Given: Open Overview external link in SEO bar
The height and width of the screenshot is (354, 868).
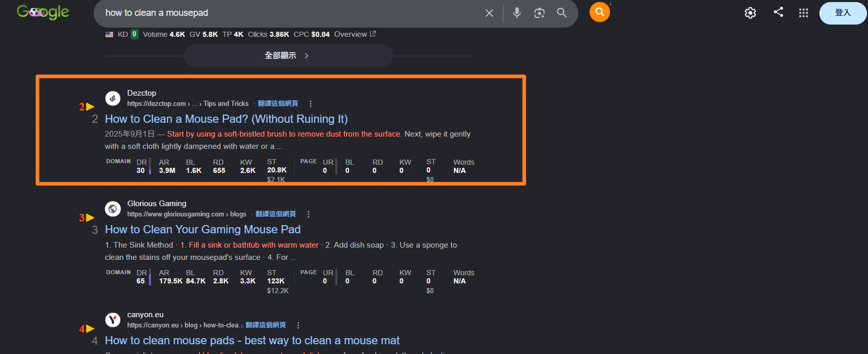Looking at the screenshot, I should (x=355, y=34).
